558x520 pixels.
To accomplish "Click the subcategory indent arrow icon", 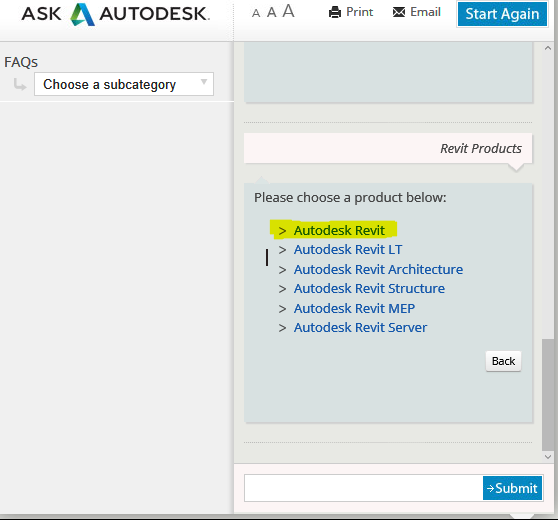I will click(x=20, y=85).
